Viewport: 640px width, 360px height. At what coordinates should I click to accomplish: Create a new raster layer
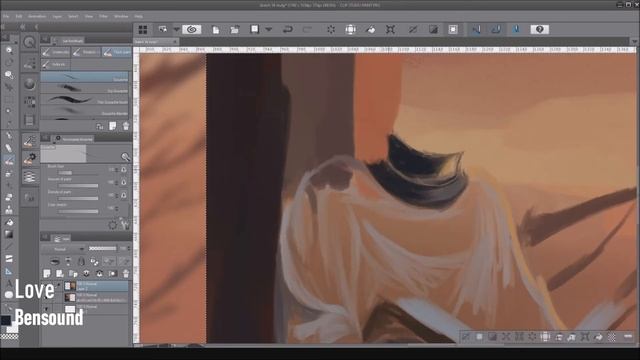tap(47, 273)
